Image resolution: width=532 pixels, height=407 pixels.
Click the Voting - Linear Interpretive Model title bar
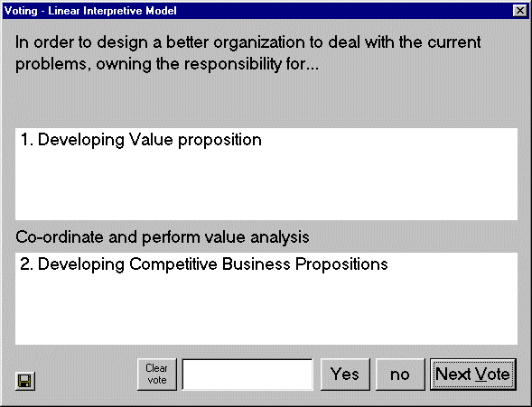point(257,11)
